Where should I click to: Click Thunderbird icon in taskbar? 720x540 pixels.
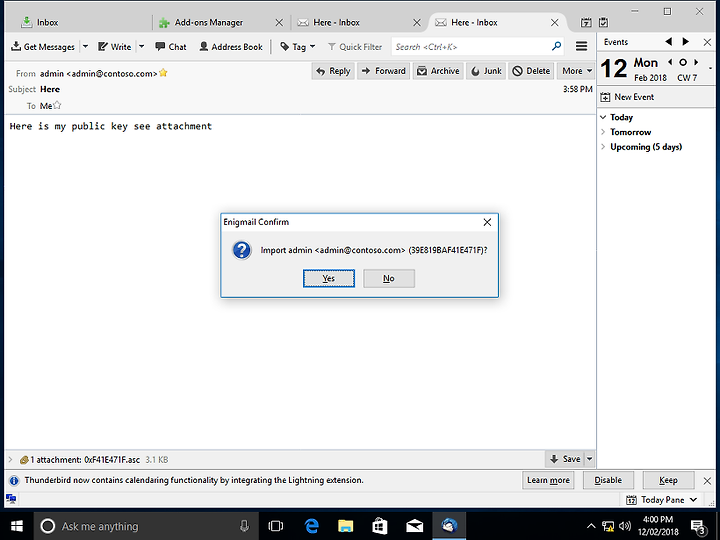click(449, 526)
